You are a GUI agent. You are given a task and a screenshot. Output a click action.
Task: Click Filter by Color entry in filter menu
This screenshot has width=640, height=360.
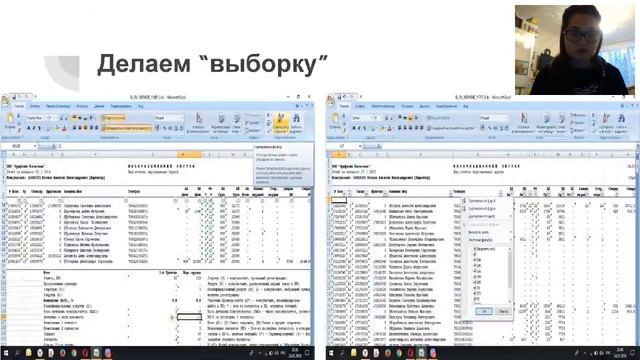486,232
